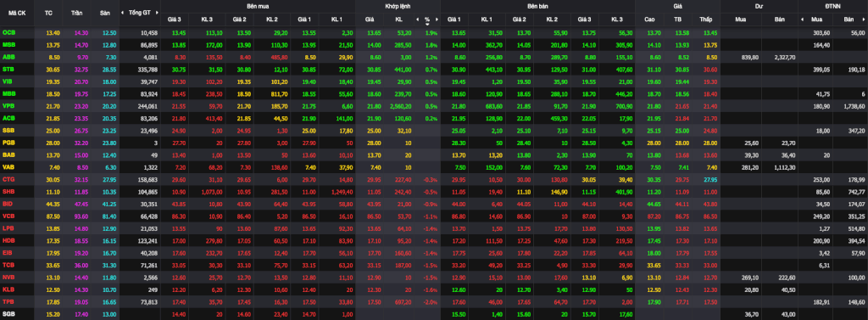The height and width of the screenshot is (320, 868).
Task: Select OCB change 1.9%
Action: pos(431,33)
